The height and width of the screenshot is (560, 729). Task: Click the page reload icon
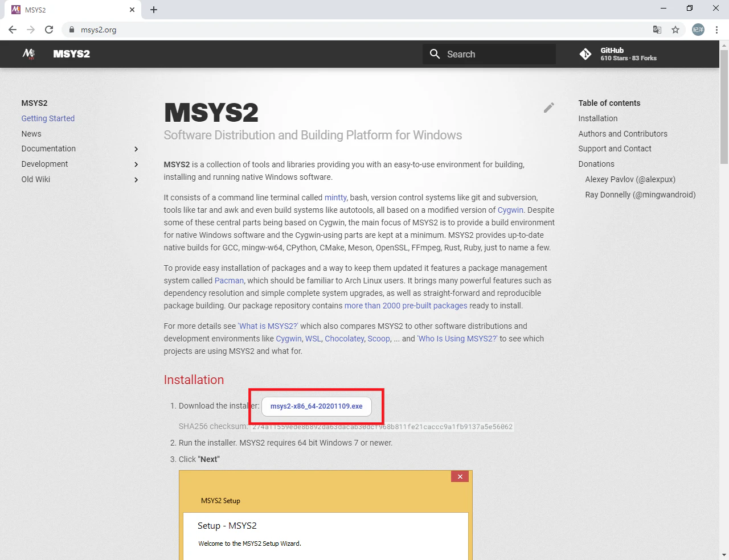(49, 29)
